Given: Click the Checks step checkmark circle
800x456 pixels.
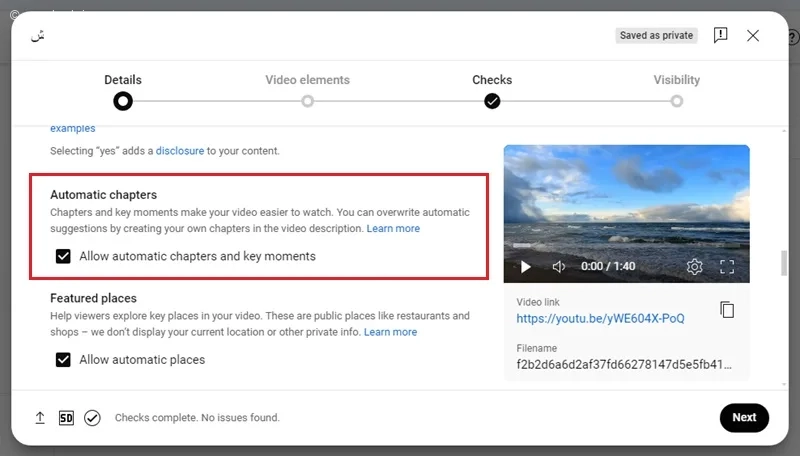Looking at the screenshot, I should [492, 101].
